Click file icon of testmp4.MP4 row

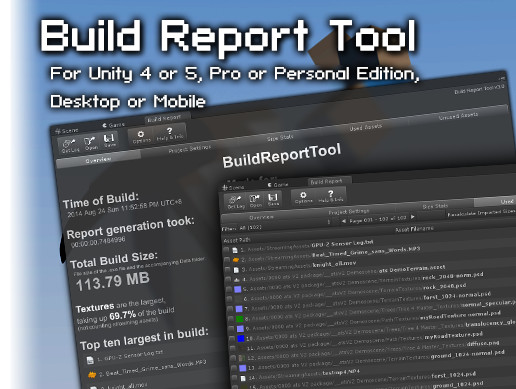(243, 378)
